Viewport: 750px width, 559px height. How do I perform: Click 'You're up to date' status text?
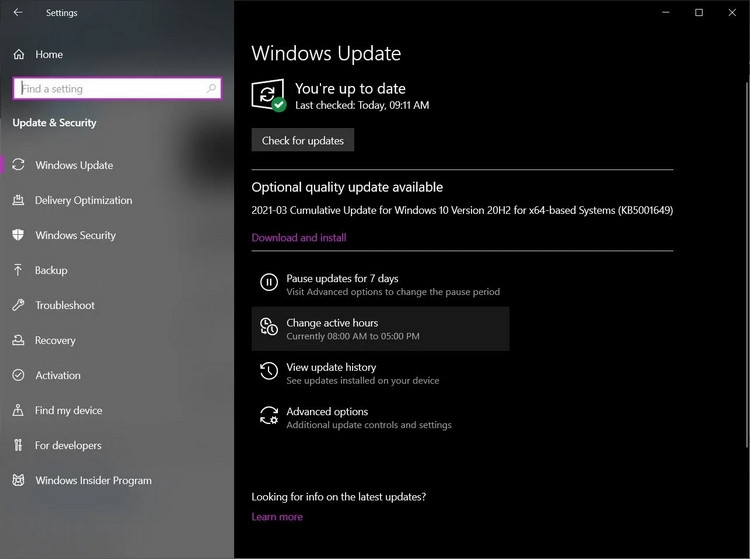350,88
